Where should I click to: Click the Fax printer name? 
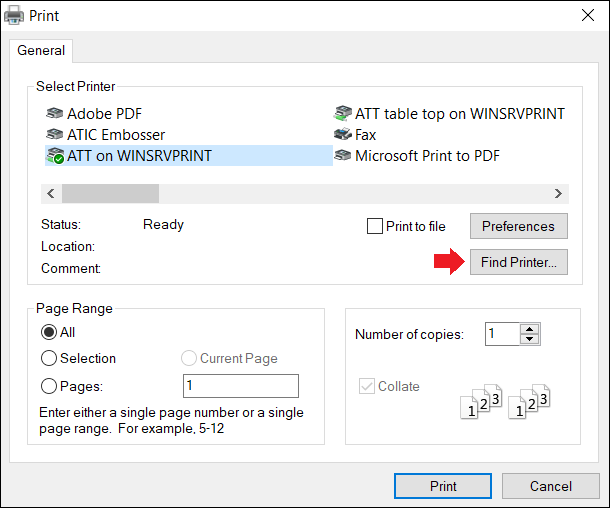[x=365, y=135]
